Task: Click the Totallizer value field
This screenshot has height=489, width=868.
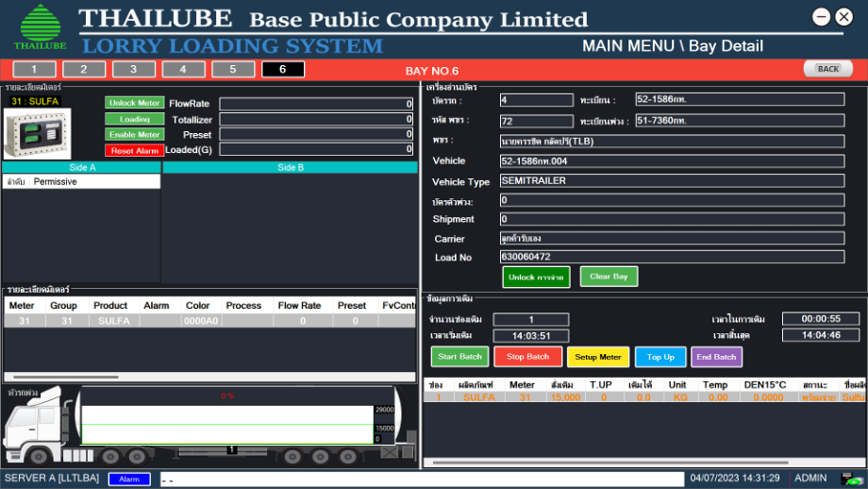Action: 316,119
